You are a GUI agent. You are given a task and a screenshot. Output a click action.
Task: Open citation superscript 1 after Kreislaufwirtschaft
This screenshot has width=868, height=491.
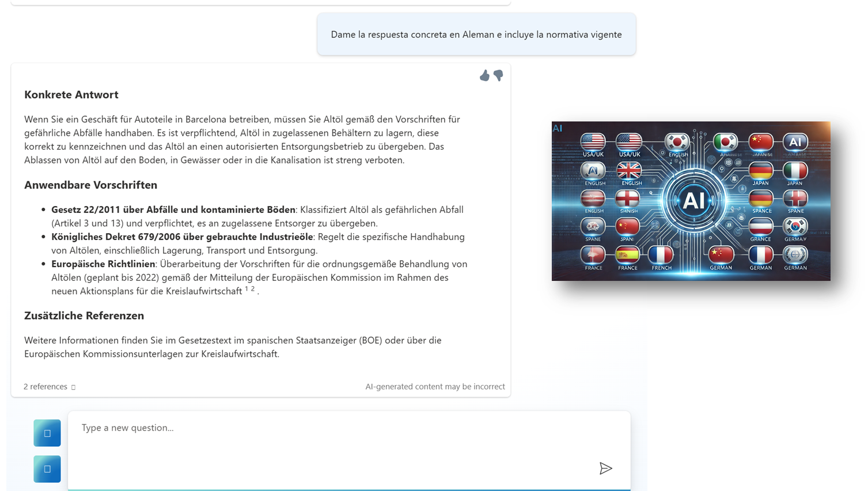(247, 289)
